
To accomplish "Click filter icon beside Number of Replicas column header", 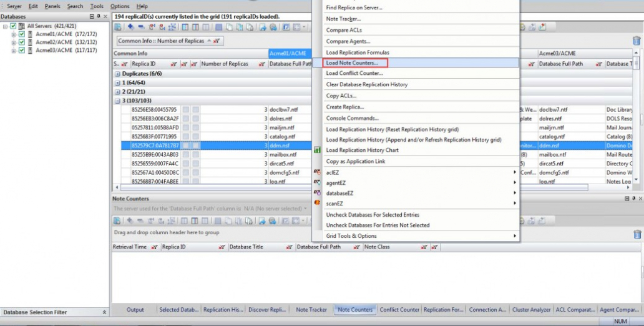I will (x=261, y=64).
